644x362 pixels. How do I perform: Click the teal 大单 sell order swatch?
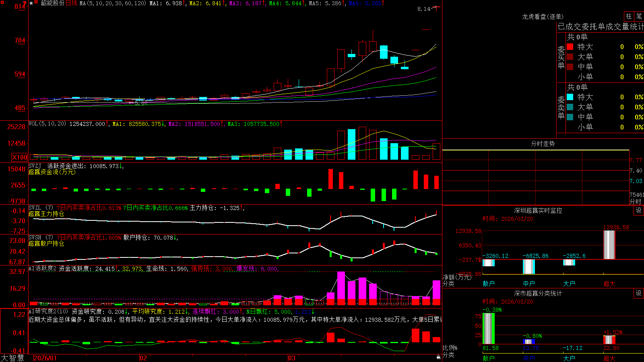tap(570, 107)
